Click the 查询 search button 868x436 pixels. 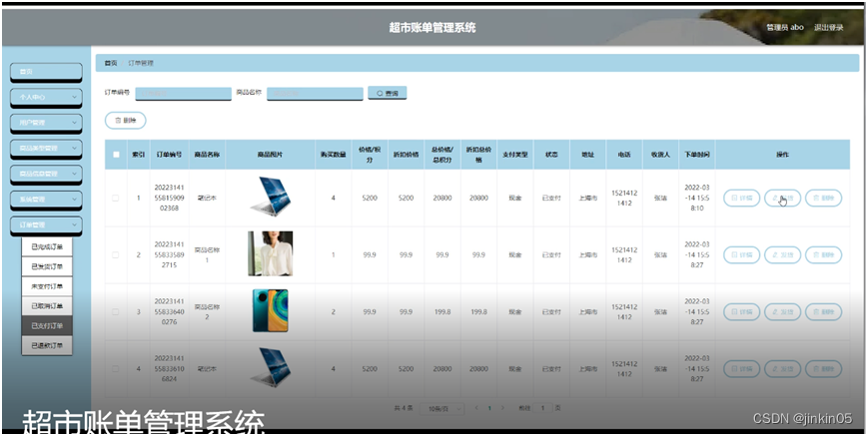[388, 94]
